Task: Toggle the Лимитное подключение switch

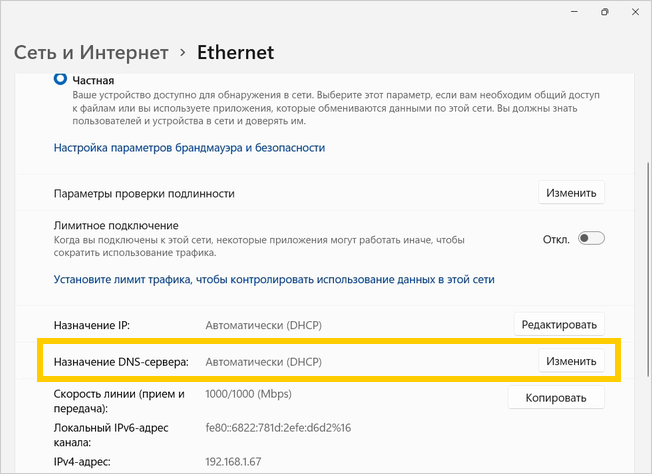Action: (x=591, y=238)
